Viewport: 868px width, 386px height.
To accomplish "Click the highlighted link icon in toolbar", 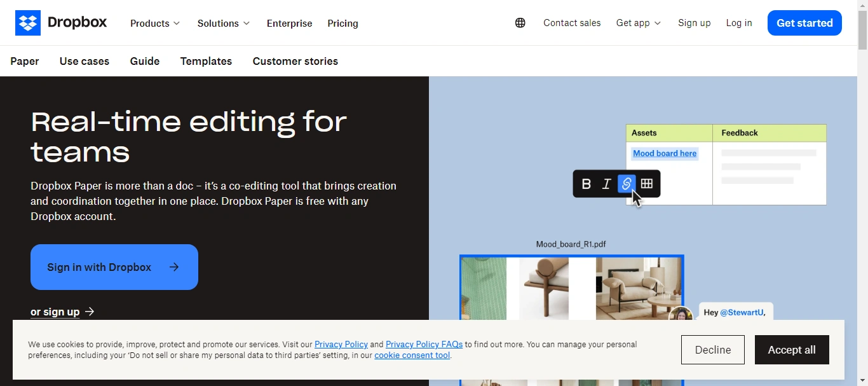I will pos(627,184).
